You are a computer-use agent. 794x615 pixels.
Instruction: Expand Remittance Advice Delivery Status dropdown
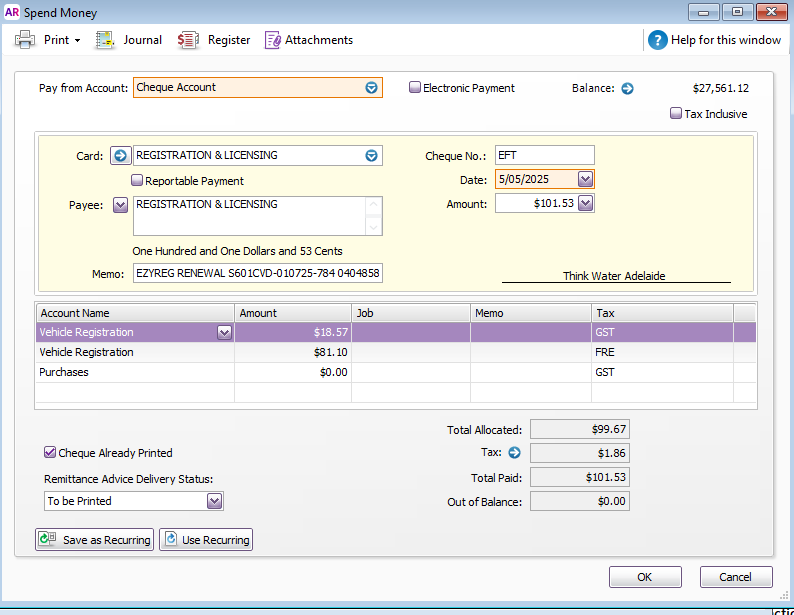click(214, 501)
